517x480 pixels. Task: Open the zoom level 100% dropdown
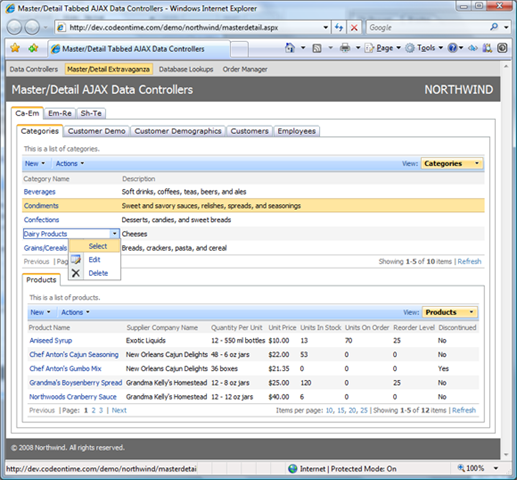tap(496, 468)
